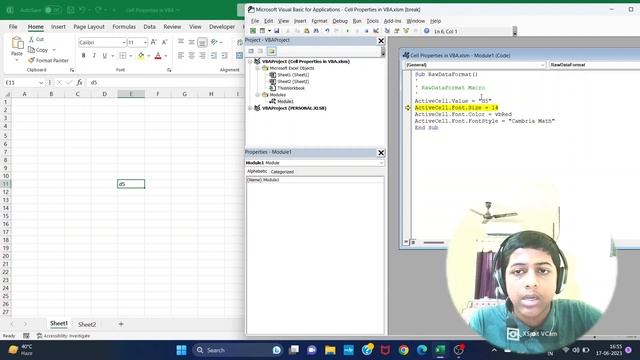Click the Windows Start button on taskbar
The width and height of the screenshot is (640, 360).
181,350
